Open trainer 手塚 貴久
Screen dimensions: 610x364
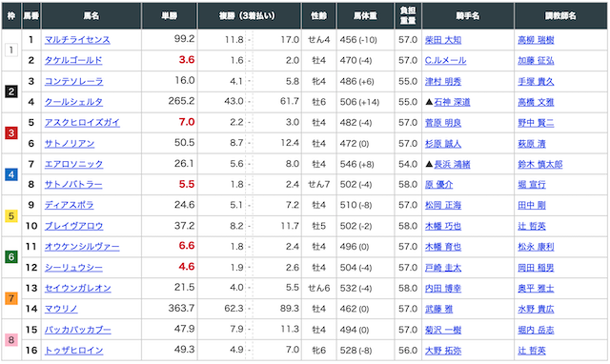[536, 81]
